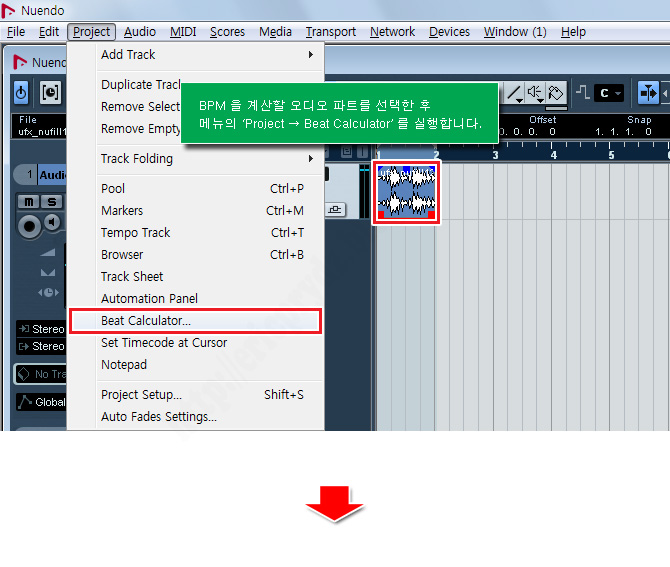Click the Constrain Delay Compensation icon
The height and width of the screenshot is (567, 670).
click(x=50, y=92)
